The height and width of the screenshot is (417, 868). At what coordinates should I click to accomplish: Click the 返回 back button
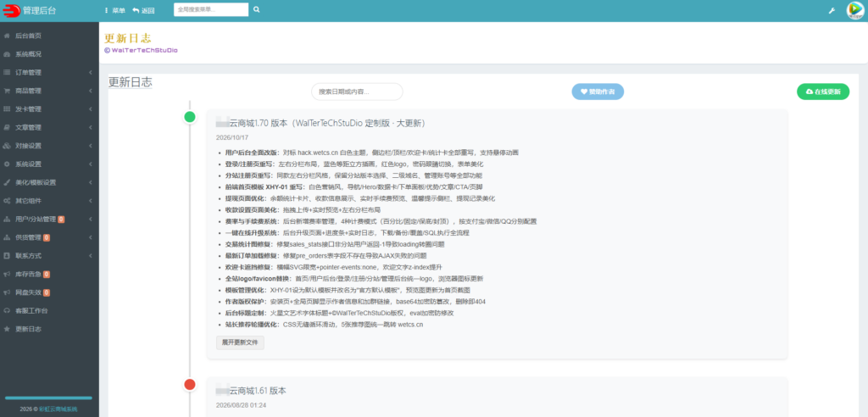143,10
